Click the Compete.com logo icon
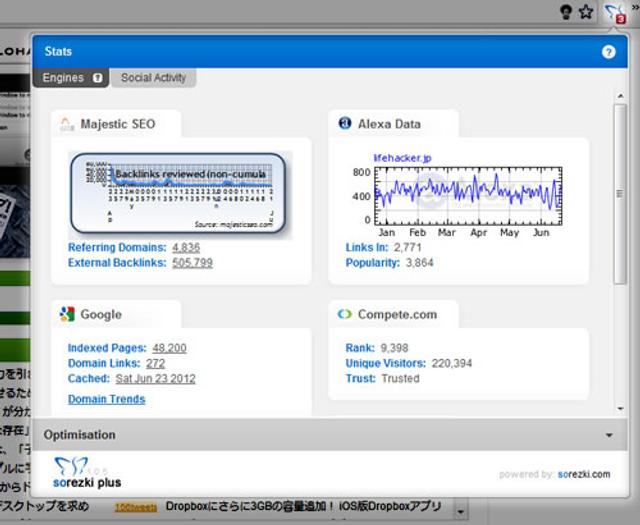640x525 pixels. [344, 314]
